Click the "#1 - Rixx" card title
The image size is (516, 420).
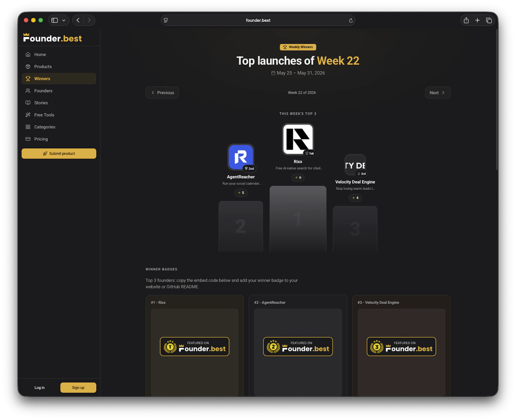tap(158, 303)
